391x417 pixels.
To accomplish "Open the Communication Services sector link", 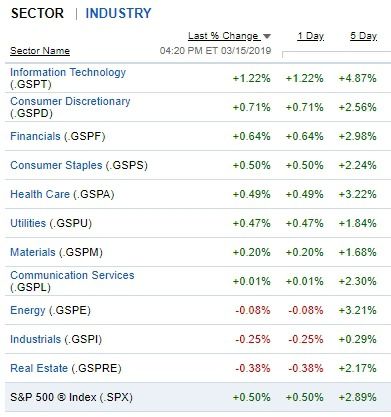I will pos(72,275).
